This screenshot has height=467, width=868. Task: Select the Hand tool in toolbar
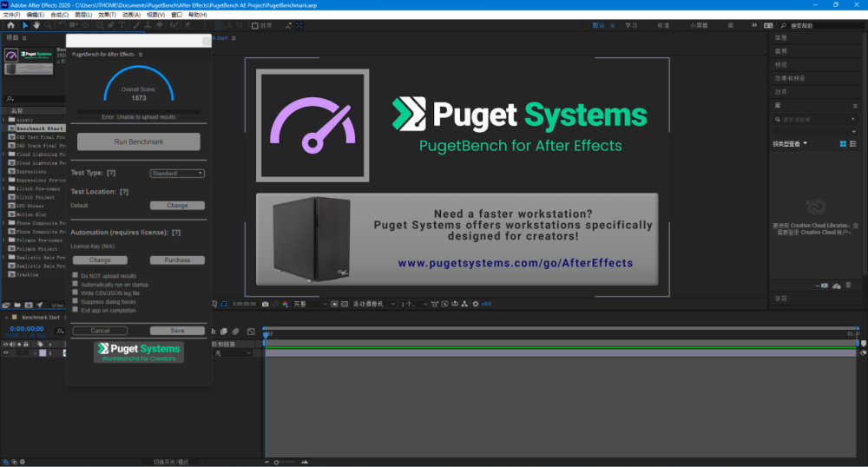[x=36, y=25]
